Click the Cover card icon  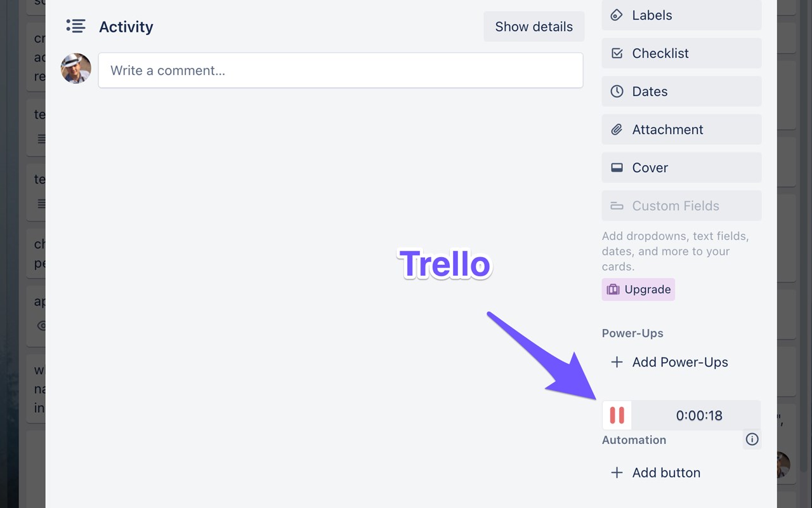617,168
